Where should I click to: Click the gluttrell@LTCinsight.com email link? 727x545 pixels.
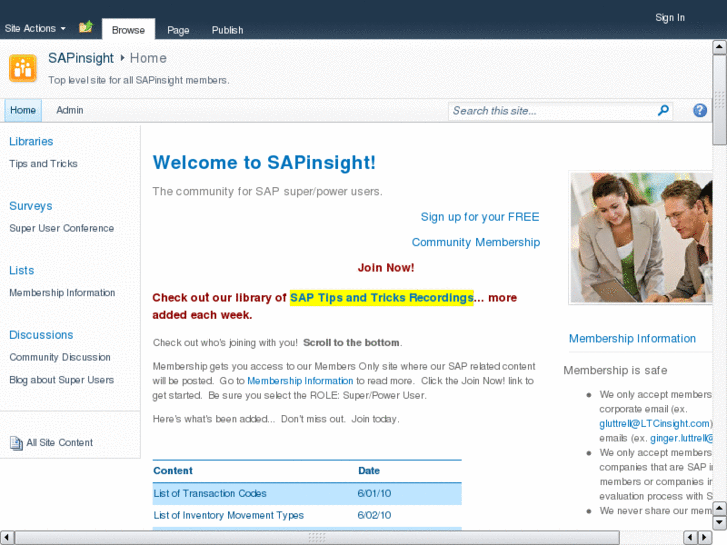click(x=654, y=423)
